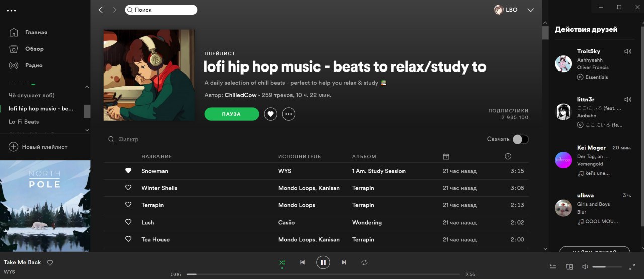The width and height of the screenshot is (644, 279).
Task: Adjust the volume slider
Action: pyautogui.click(x=607, y=266)
